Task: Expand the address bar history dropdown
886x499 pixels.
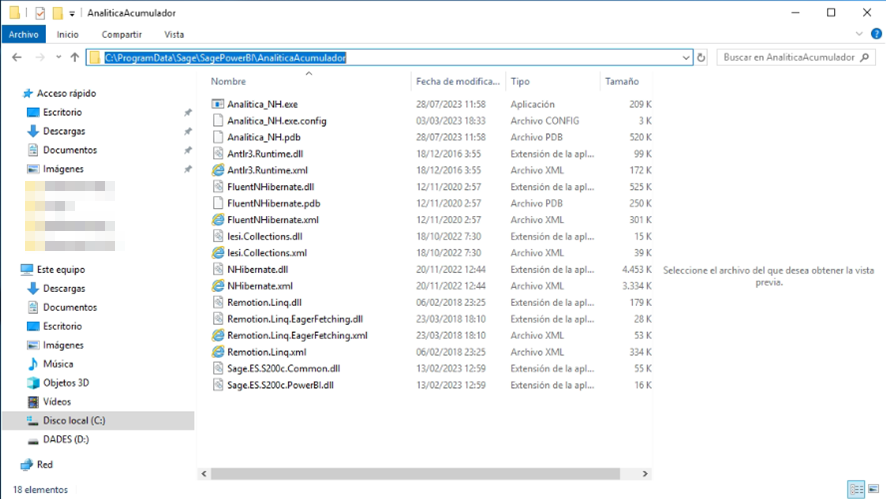Action: [x=685, y=58]
